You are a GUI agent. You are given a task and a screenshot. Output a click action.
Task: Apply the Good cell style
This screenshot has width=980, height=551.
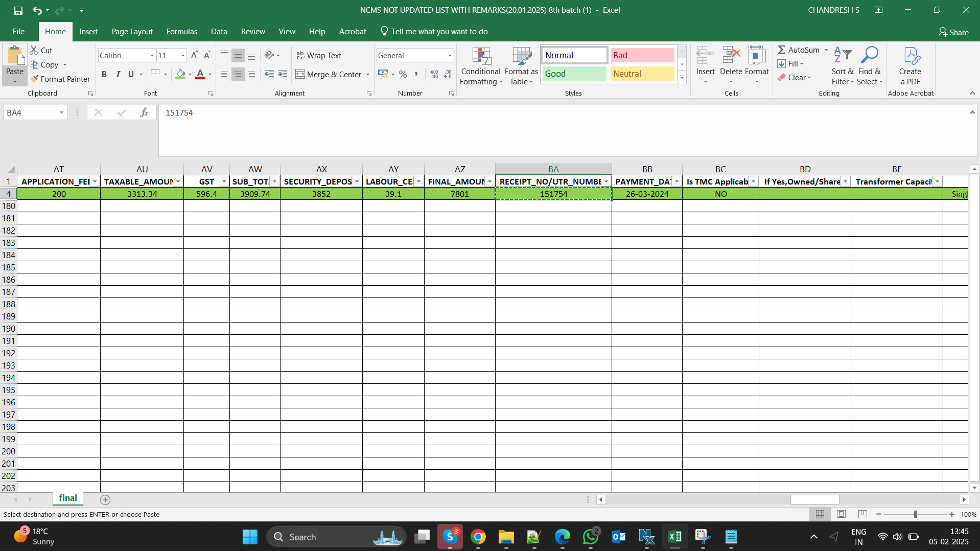574,74
